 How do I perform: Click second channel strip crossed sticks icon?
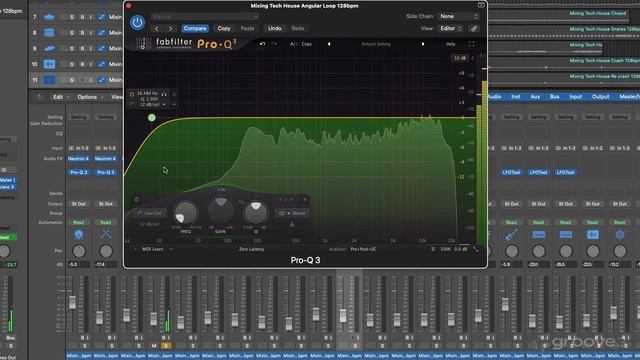coord(106,235)
